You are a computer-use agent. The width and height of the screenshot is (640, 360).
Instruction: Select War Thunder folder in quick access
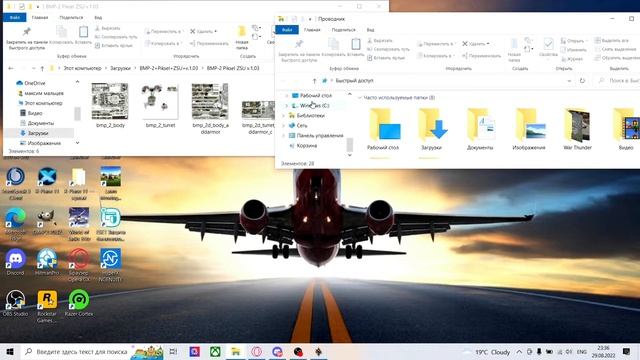[x=577, y=129]
